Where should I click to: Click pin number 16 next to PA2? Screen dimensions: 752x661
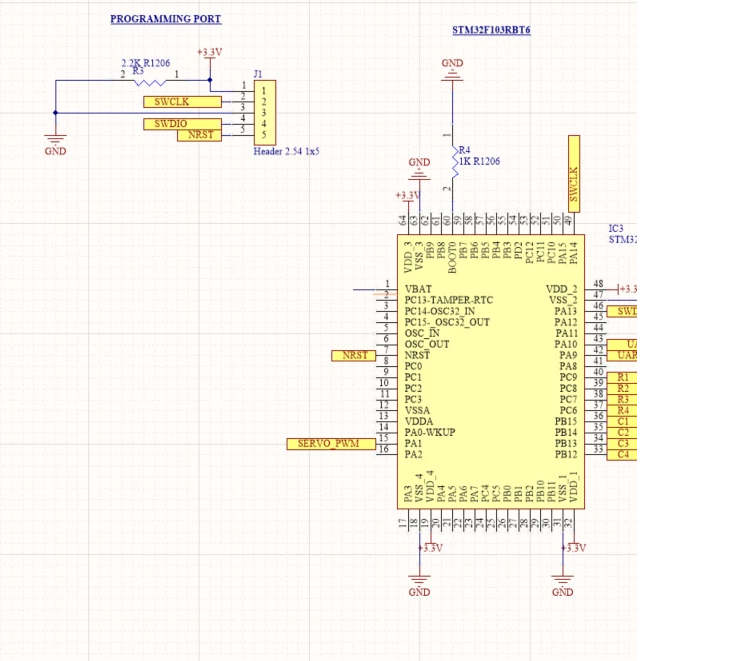(384, 449)
